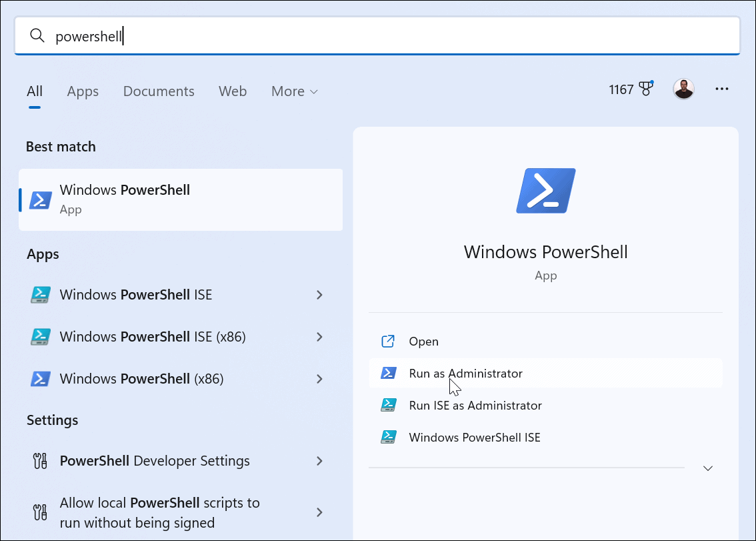
Task: Select the Windows PowerShell ISE icon
Action: point(40,294)
